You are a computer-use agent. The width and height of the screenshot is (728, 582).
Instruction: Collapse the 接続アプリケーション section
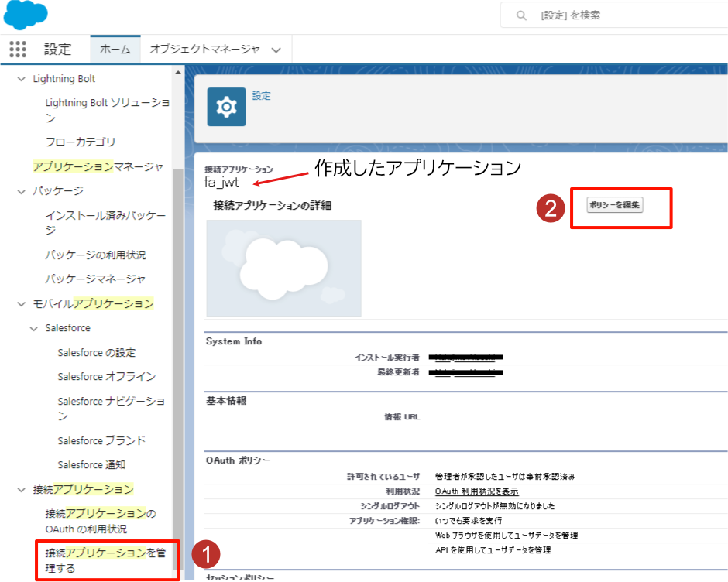(21, 489)
